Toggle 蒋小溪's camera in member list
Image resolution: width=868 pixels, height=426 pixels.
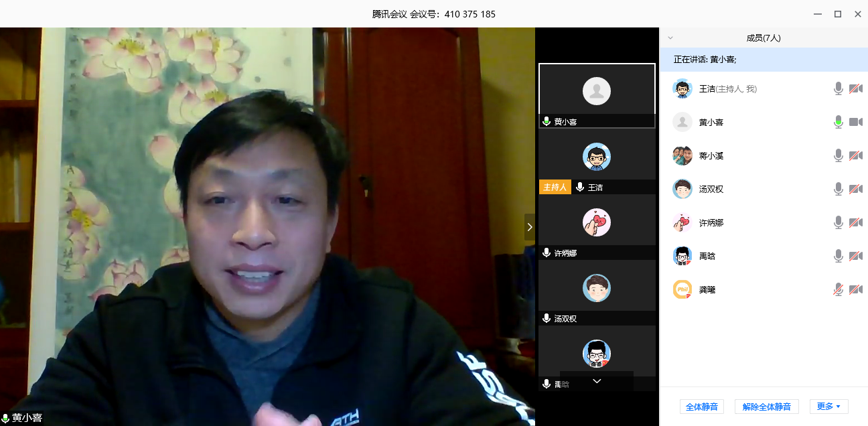tap(855, 155)
